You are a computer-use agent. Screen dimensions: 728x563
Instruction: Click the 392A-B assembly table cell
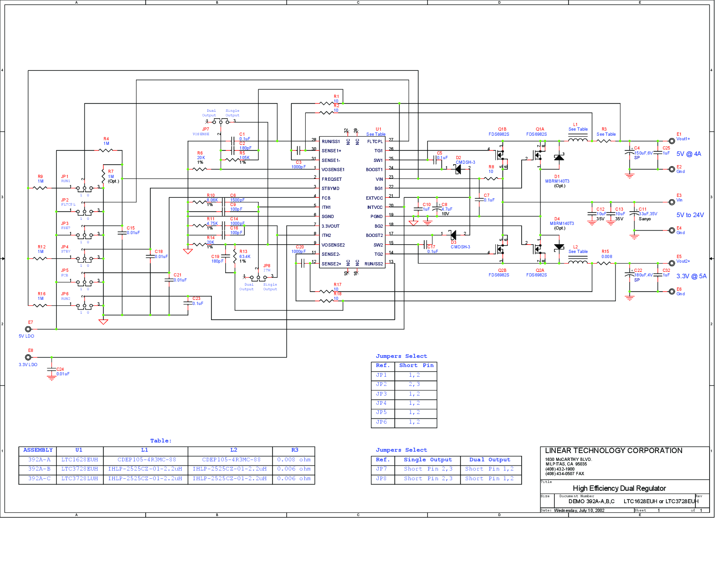point(39,469)
